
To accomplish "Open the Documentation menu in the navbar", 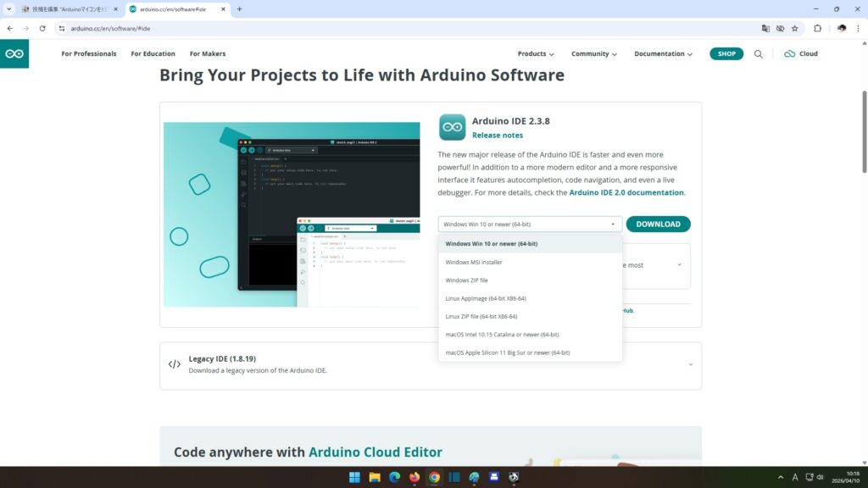I will click(x=663, y=53).
